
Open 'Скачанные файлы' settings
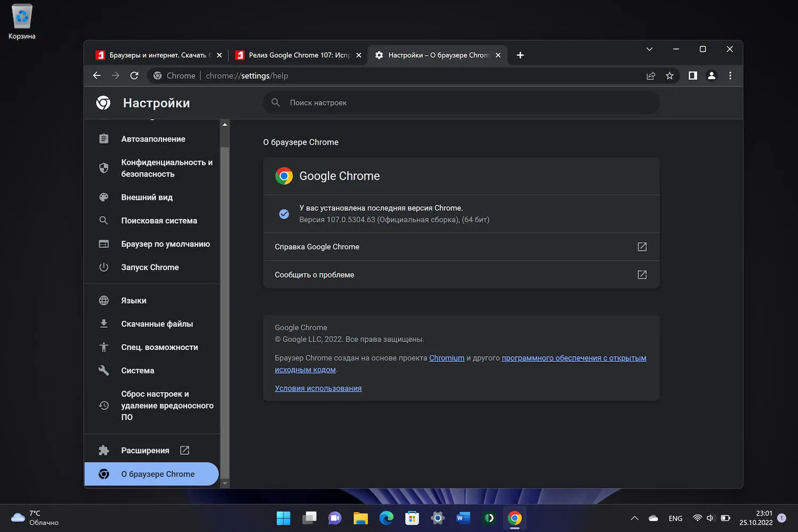[152, 324]
